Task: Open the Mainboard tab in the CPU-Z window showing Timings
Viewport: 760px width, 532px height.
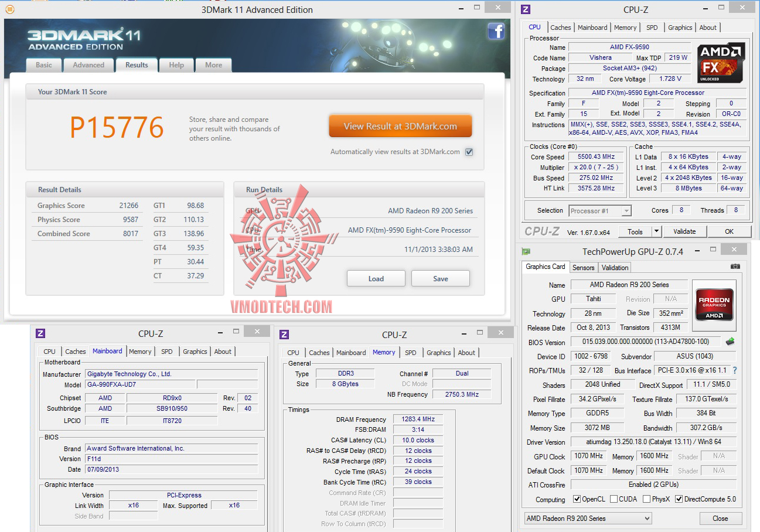Action: click(x=351, y=353)
